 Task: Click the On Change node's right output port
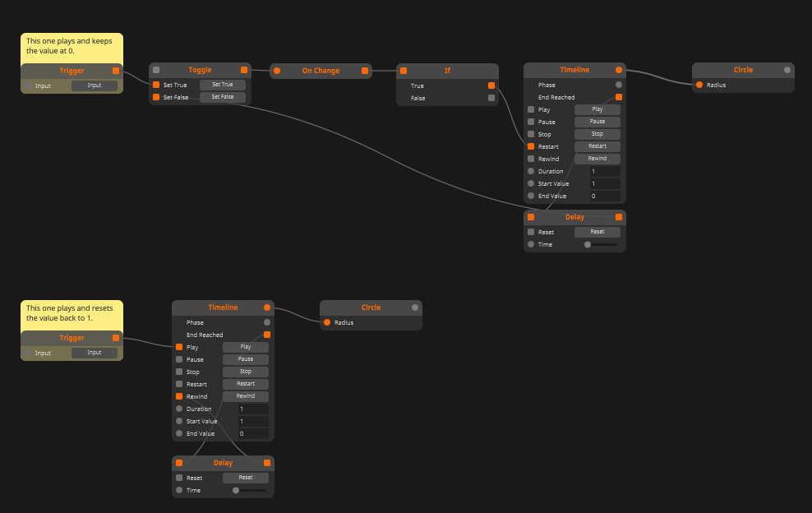click(365, 71)
